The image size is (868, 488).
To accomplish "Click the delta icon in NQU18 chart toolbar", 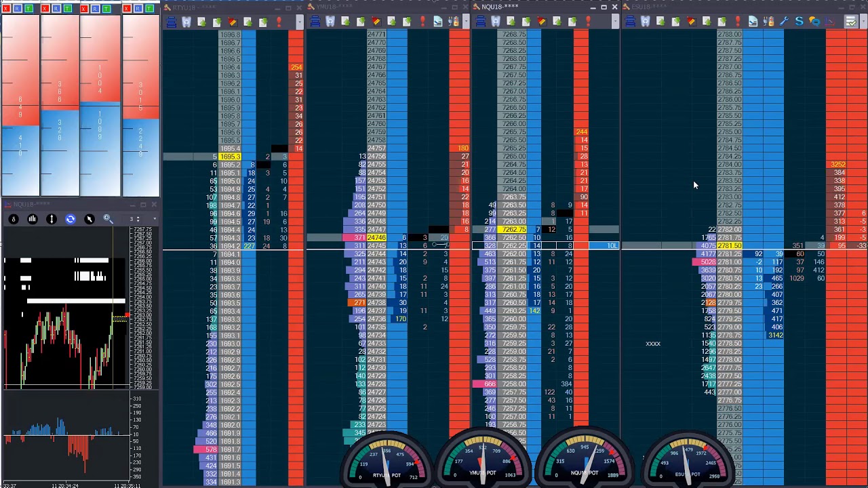I will (x=13, y=219).
